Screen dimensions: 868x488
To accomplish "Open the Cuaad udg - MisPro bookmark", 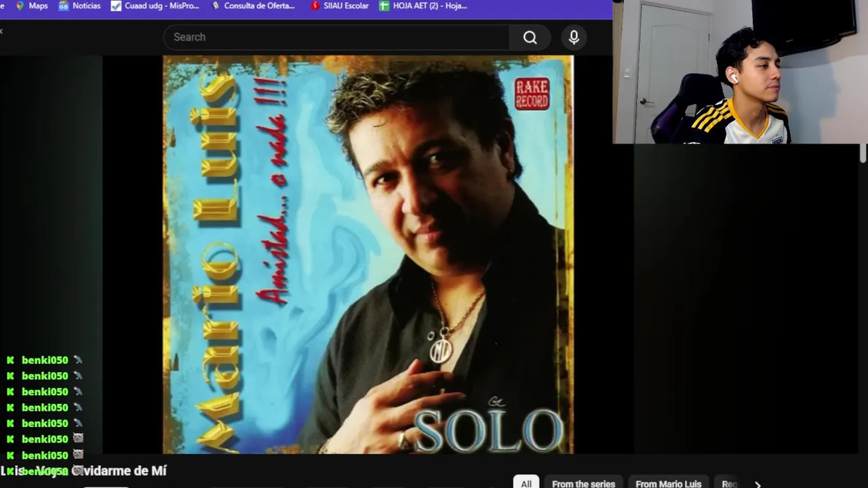I will [155, 5].
